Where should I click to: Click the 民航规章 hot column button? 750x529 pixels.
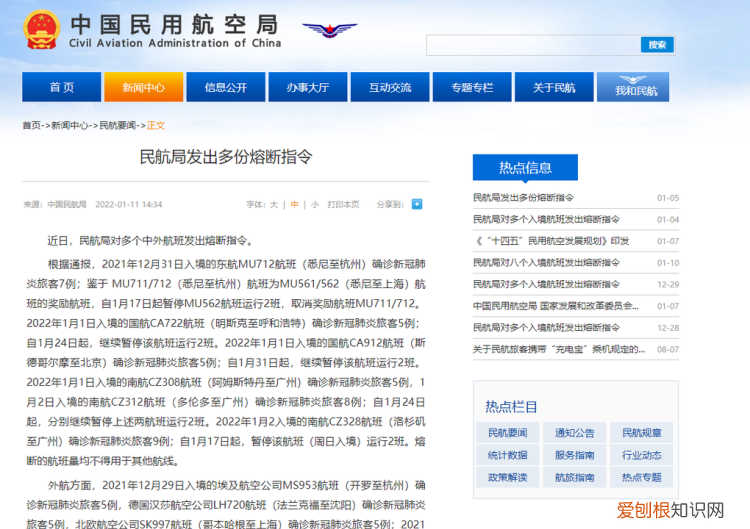pyautogui.click(x=641, y=433)
